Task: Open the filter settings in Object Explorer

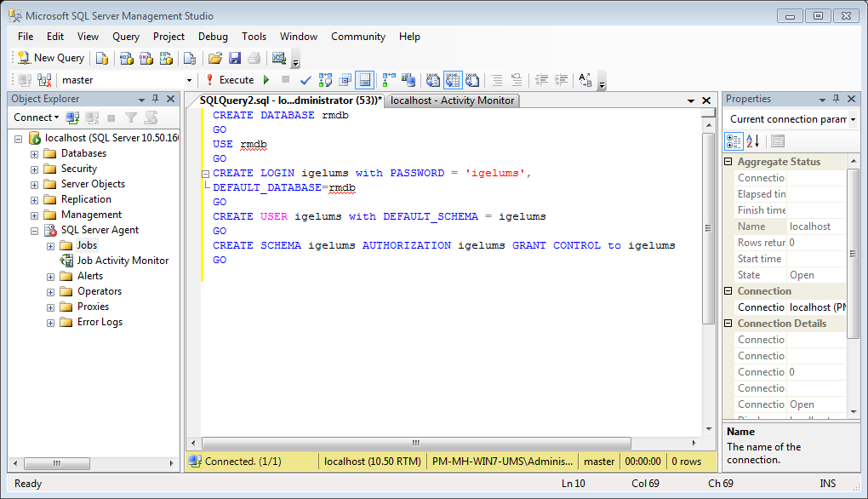Action: (132, 118)
